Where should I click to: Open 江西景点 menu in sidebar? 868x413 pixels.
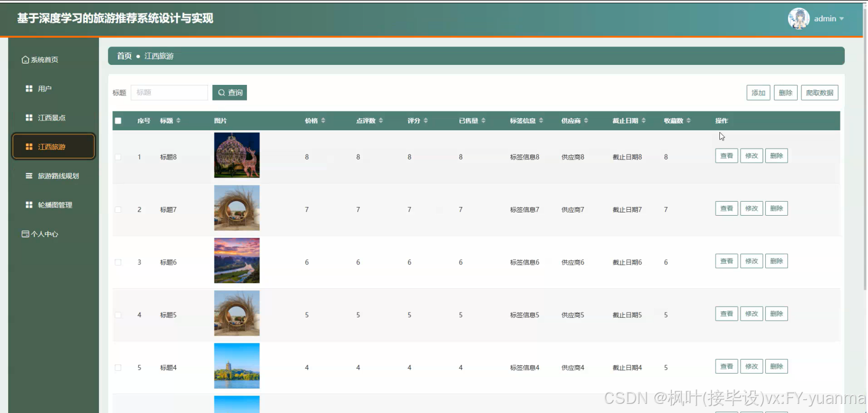coord(53,118)
